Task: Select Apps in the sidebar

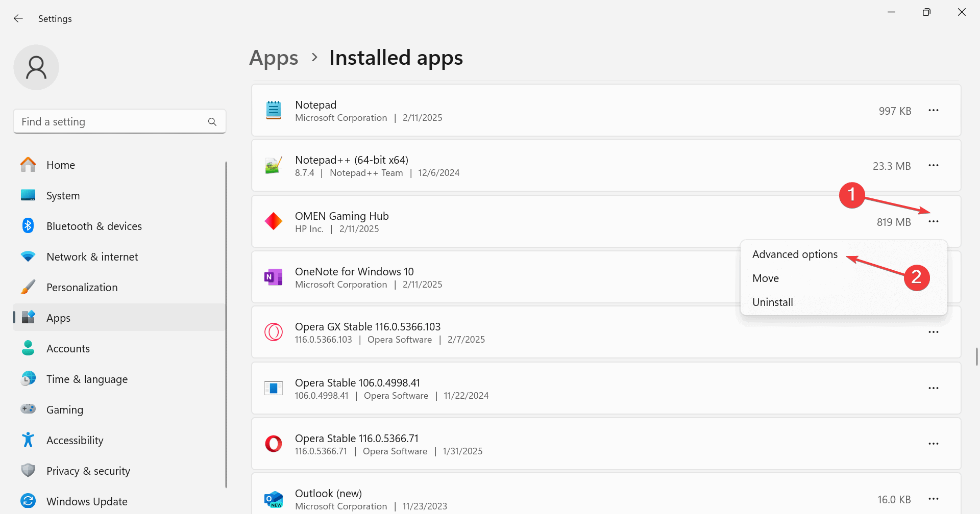Action: click(x=119, y=318)
